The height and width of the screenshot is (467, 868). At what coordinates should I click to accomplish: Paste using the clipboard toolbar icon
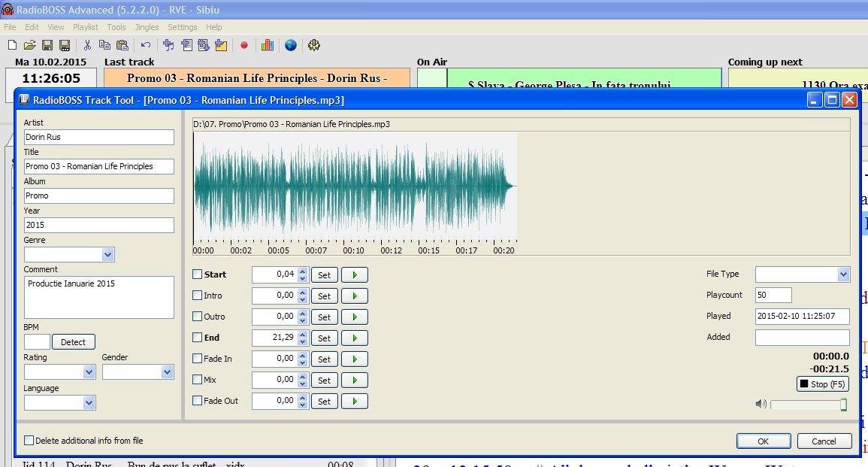[x=122, y=45]
